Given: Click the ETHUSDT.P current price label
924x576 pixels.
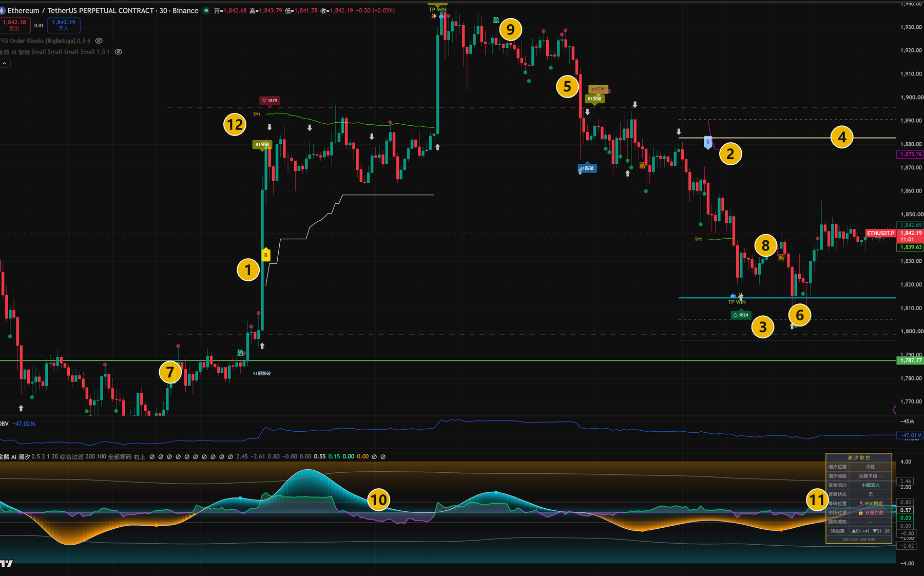Looking at the screenshot, I should [880, 233].
